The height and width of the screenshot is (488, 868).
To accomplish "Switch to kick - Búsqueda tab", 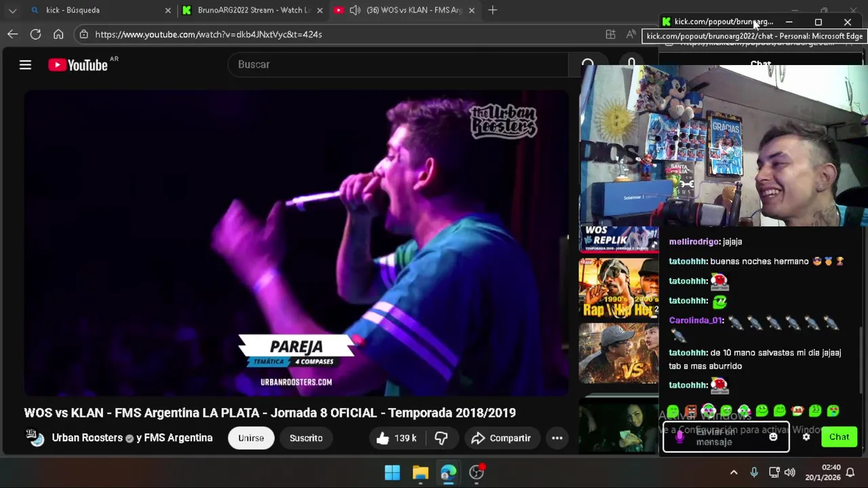I will pyautogui.click(x=100, y=10).
